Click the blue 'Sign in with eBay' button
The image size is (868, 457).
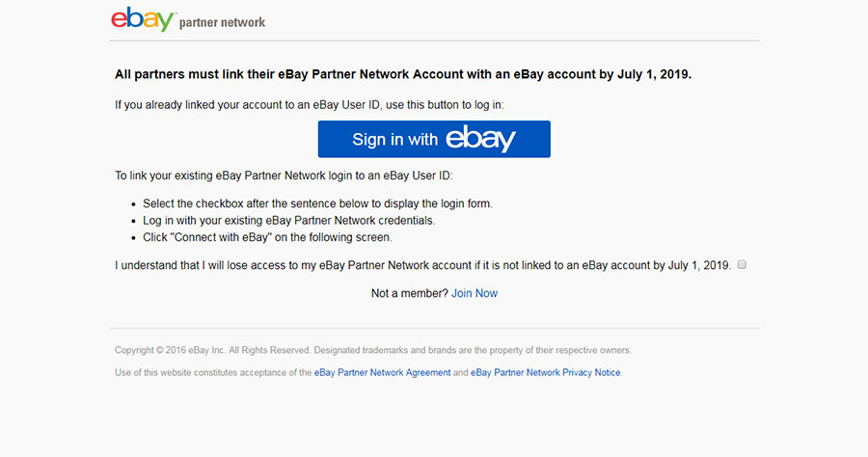[434, 139]
